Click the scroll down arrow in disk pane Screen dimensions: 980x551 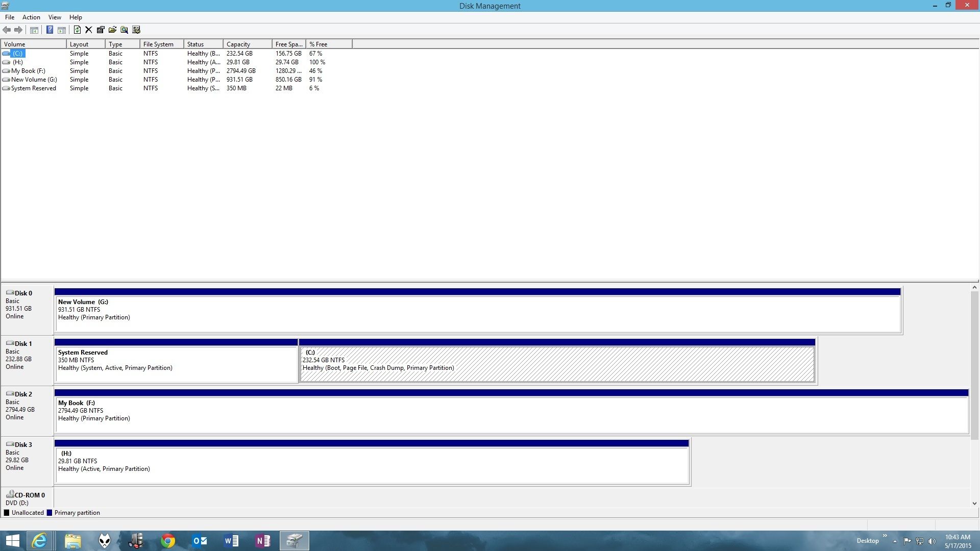(974, 504)
